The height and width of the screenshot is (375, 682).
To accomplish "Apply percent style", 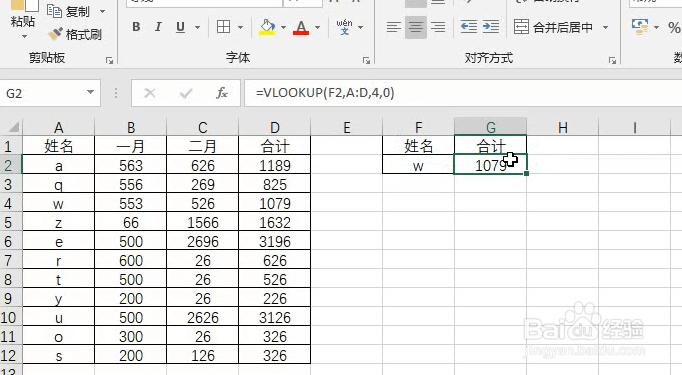I will [674, 27].
